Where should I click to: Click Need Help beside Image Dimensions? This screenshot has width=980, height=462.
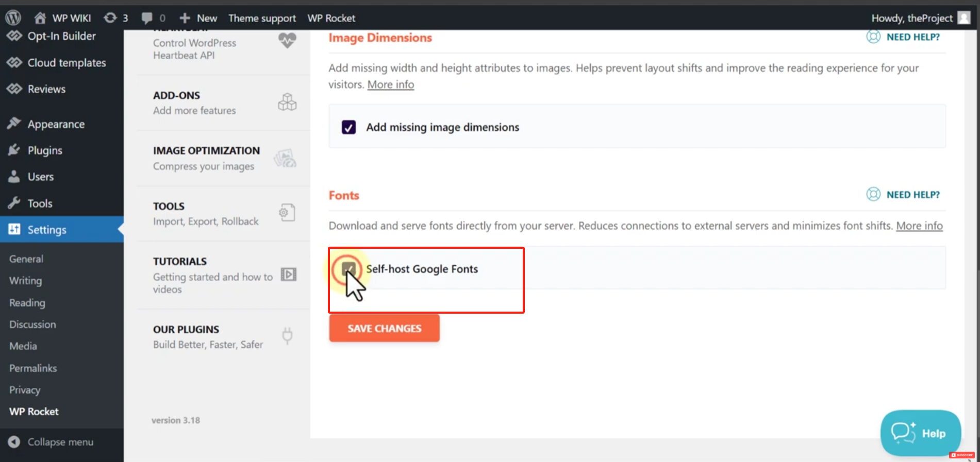tap(903, 37)
